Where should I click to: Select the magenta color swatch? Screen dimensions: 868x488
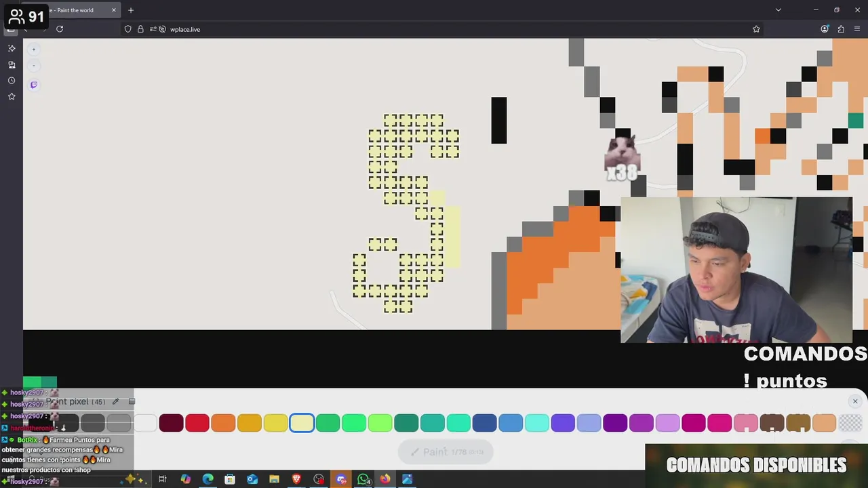[x=693, y=423]
